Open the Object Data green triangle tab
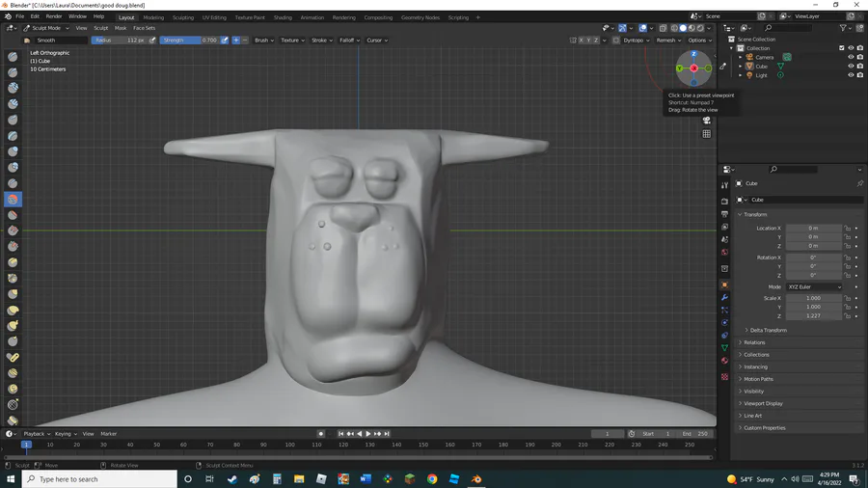 tap(724, 347)
